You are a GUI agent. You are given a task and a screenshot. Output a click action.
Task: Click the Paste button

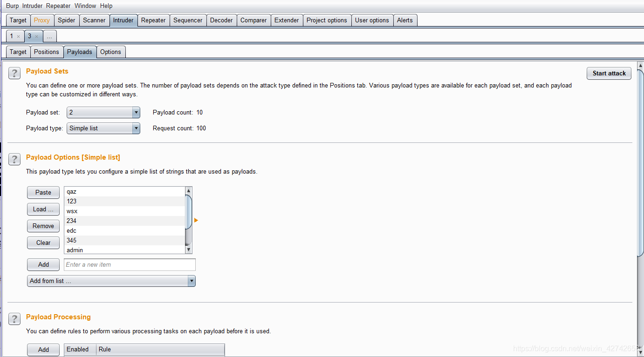pyautogui.click(x=43, y=192)
